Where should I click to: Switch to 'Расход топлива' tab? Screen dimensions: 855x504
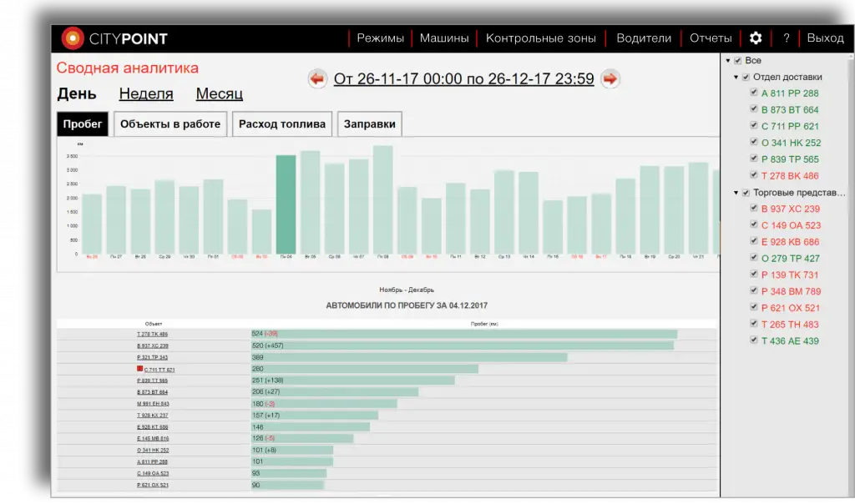282,124
